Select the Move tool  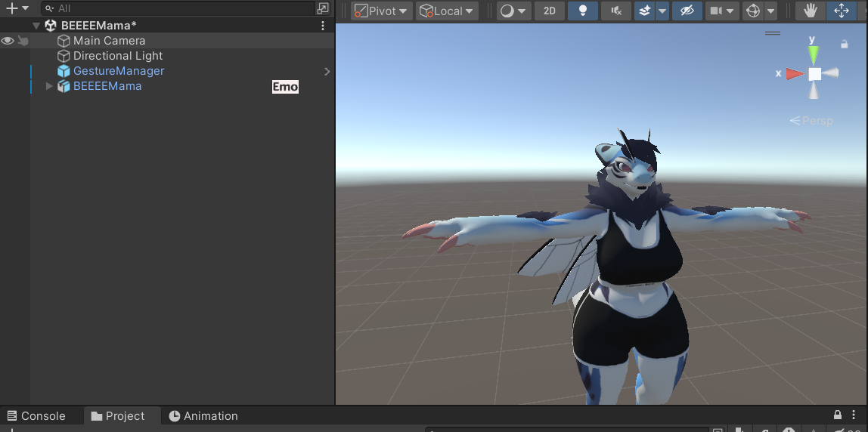pos(842,11)
